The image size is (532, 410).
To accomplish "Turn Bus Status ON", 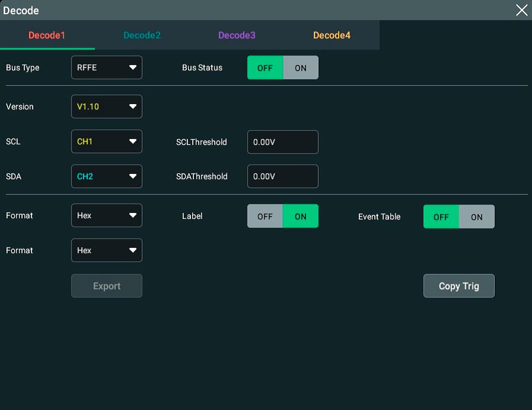I will coord(300,67).
